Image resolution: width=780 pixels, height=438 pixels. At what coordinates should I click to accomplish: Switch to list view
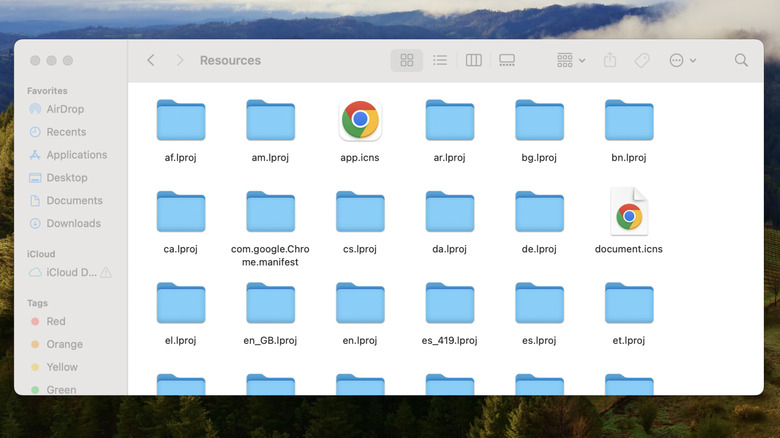[x=440, y=60]
